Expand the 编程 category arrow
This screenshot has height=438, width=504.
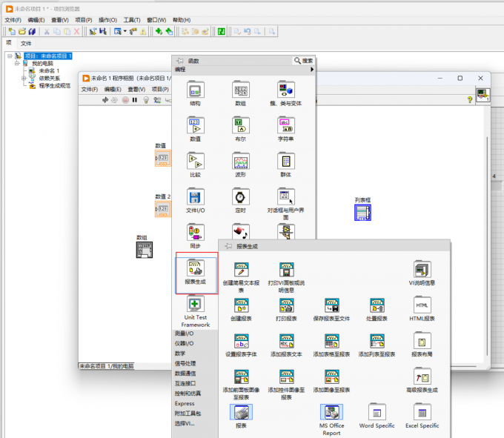click(x=312, y=70)
